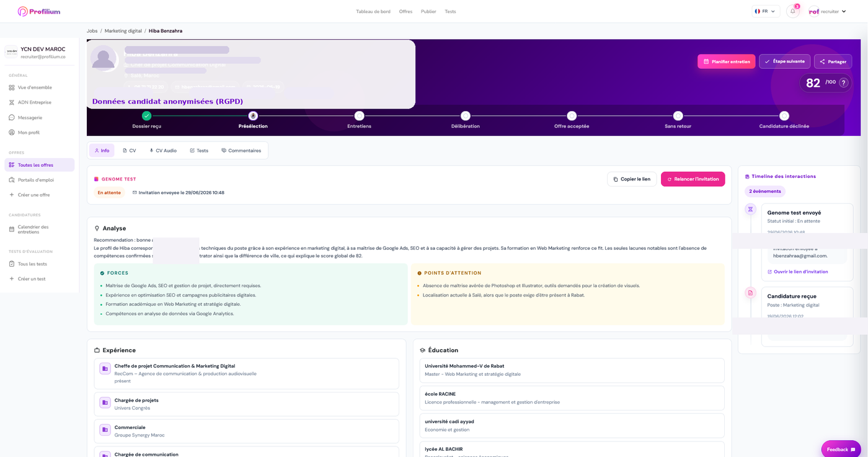This screenshot has height=457, width=868.
Task: Click Copier le lien button
Action: point(632,179)
